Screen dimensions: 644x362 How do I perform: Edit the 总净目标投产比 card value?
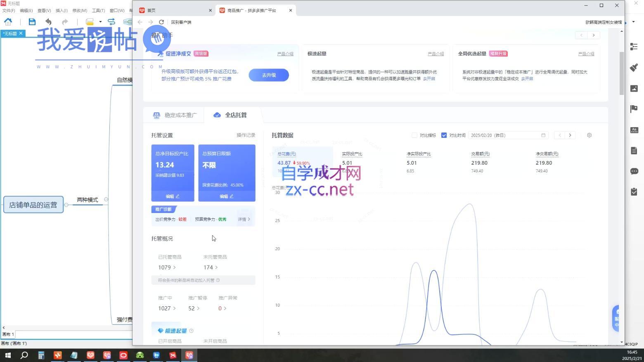[x=173, y=196]
